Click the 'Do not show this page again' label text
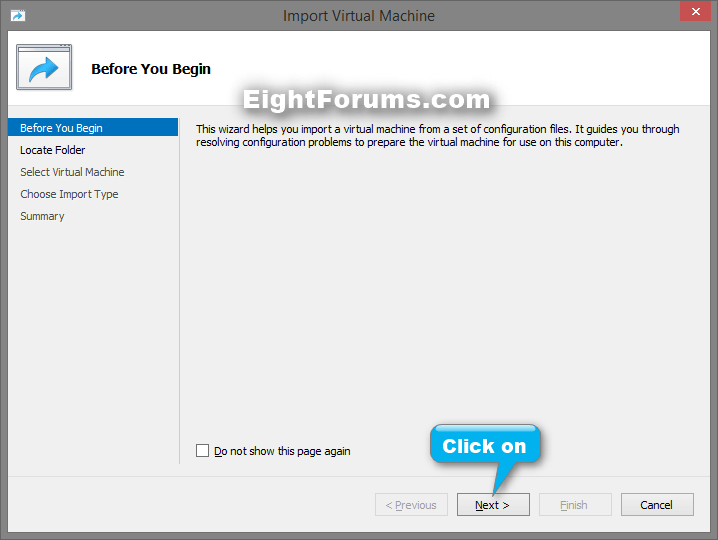Screen dimensions: 718x540 click(282, 451)
